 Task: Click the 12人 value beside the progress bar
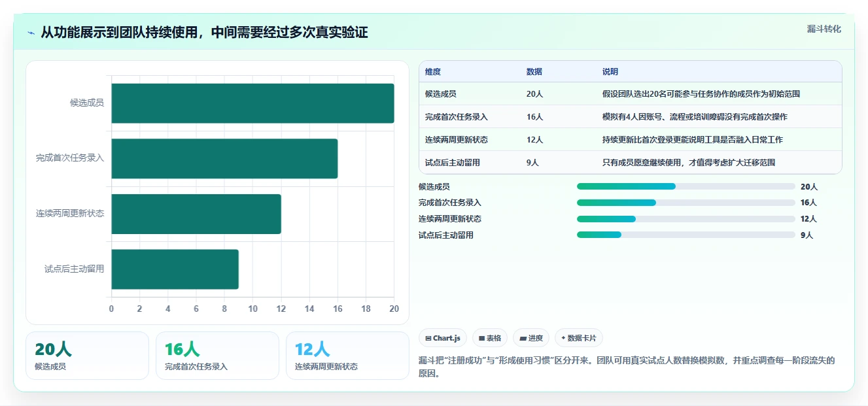(x=809, y=219)
